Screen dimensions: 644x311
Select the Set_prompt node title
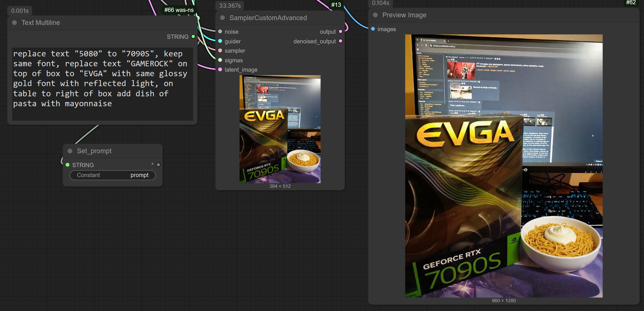[94, 151]
